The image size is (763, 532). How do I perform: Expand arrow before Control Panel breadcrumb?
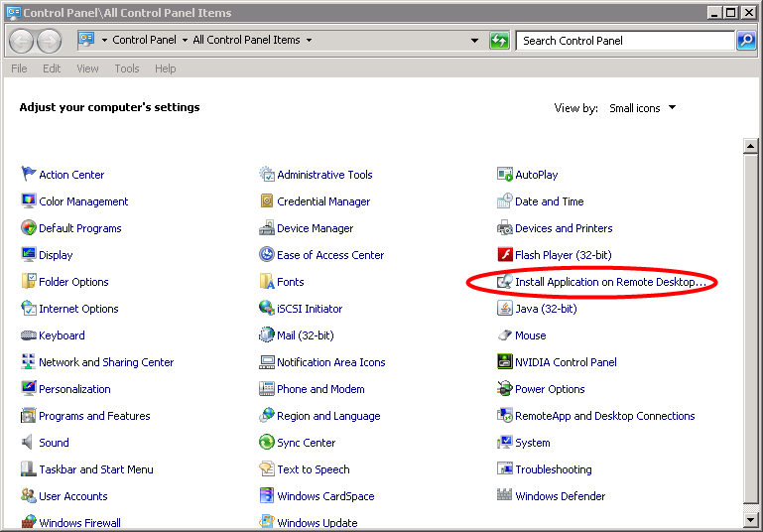[x=104, y=40]
